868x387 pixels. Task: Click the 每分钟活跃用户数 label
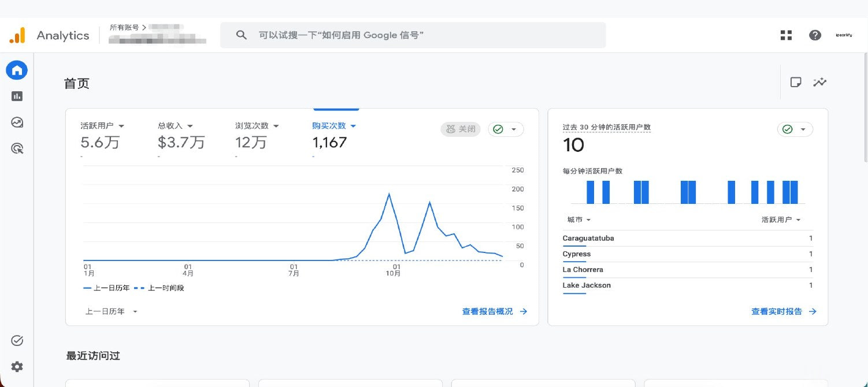[592, 171]
